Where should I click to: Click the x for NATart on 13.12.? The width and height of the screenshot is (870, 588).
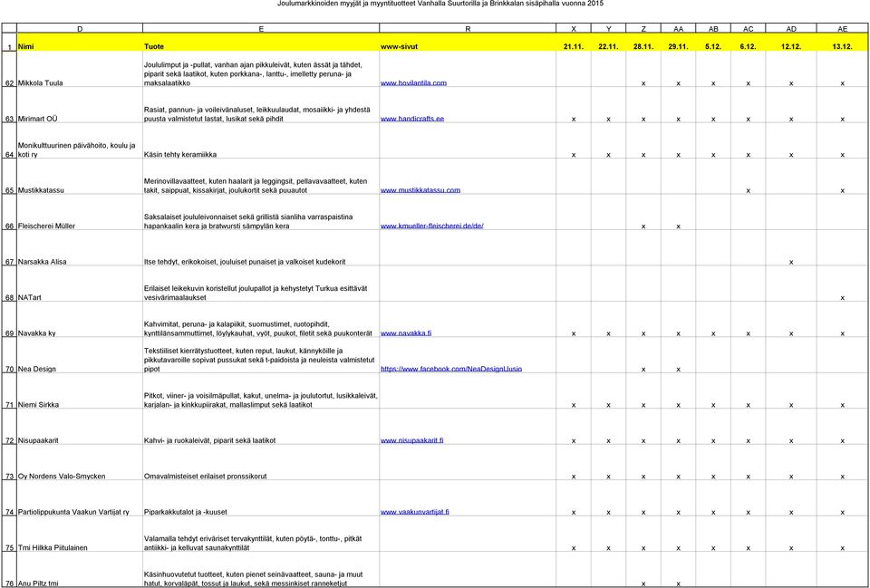[842, 298]
